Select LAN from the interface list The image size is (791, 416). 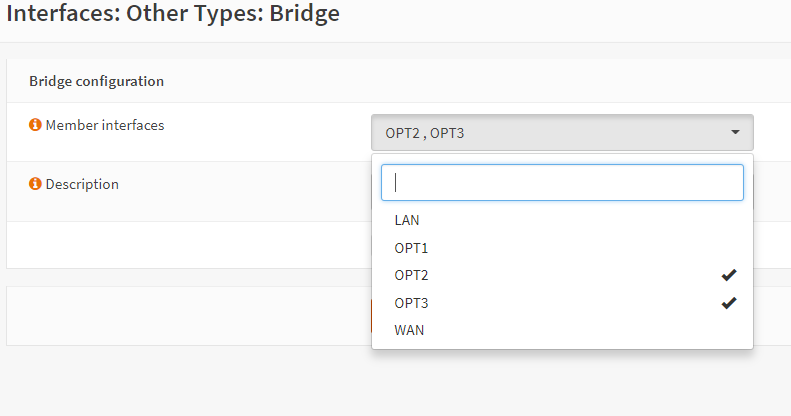click(x=407, y=220)
